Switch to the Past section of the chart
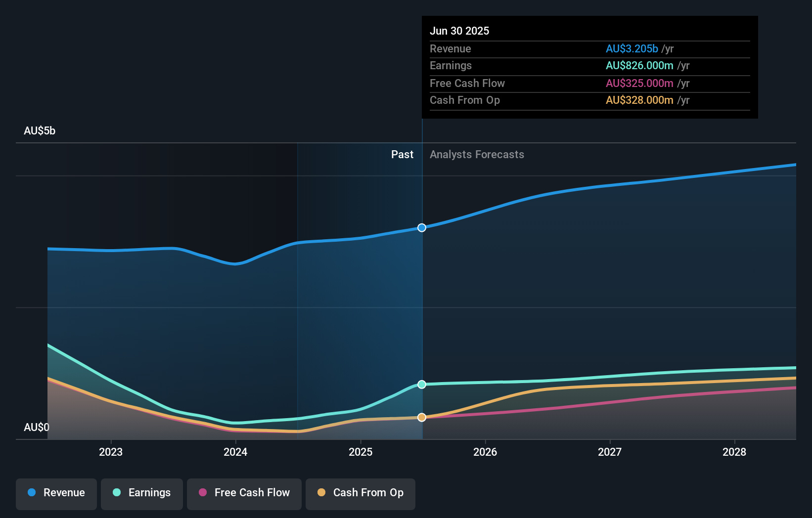812x518 pixels. tap(402, 155)
